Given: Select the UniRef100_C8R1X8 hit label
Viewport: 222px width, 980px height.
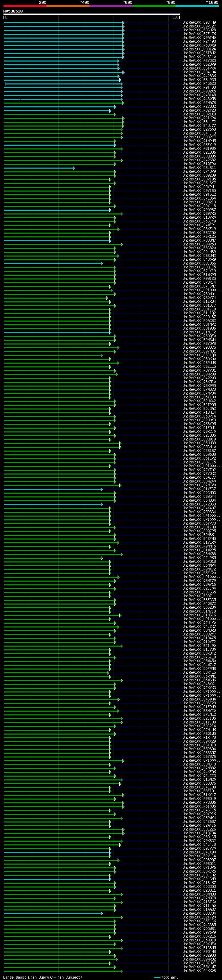Looking at the screenshot, I should (x=199, y=114).
